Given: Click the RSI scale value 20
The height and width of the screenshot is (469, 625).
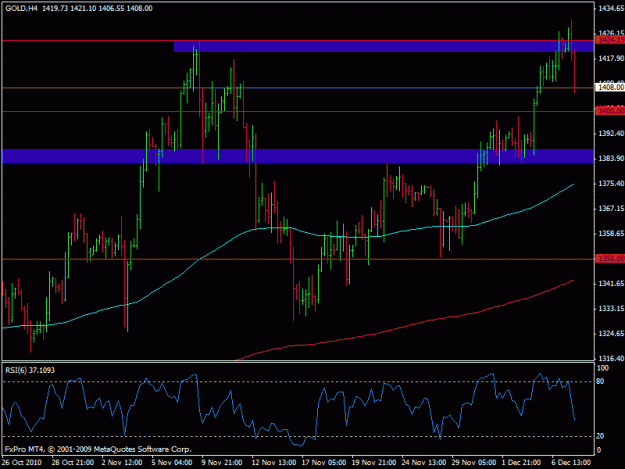Looking at the screenshot, I should click(x=600, y=436).
